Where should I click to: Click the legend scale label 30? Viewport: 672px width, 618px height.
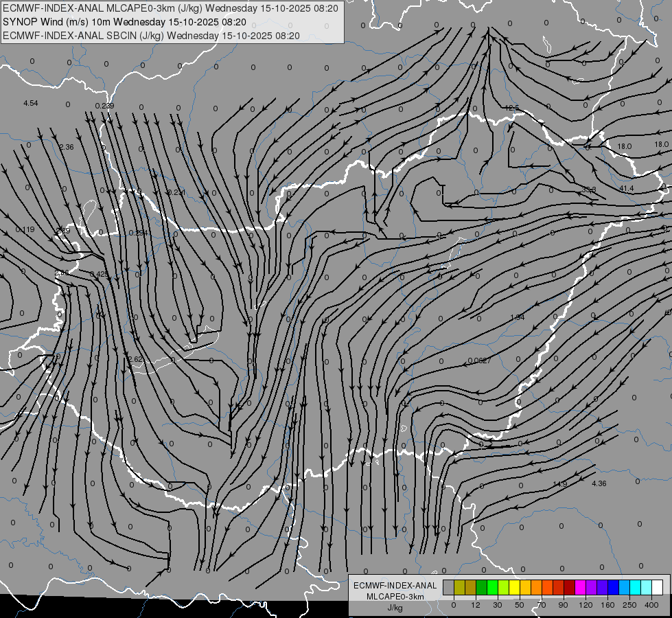(497, 605)
